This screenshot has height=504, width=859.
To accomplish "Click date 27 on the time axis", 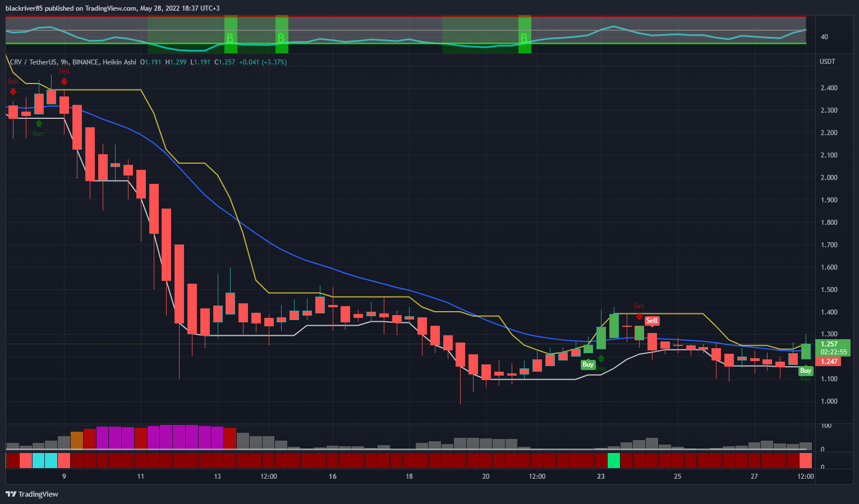I will tap(754, 477).
